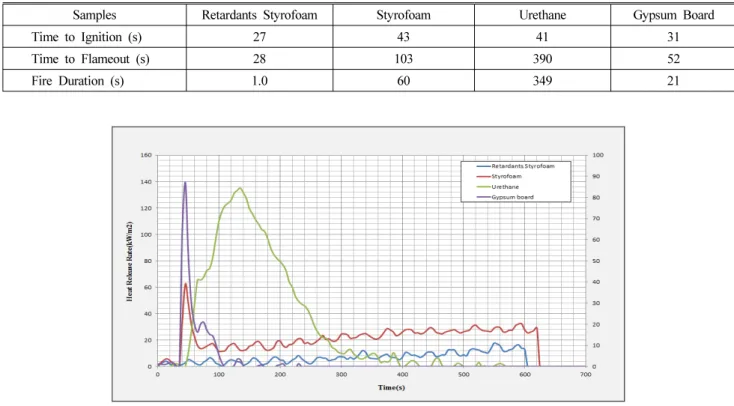Select Gypsum Board fire duration value 21
Image resolution: width=734 pixels, height=406 pixels.
[x=673, y=81]
